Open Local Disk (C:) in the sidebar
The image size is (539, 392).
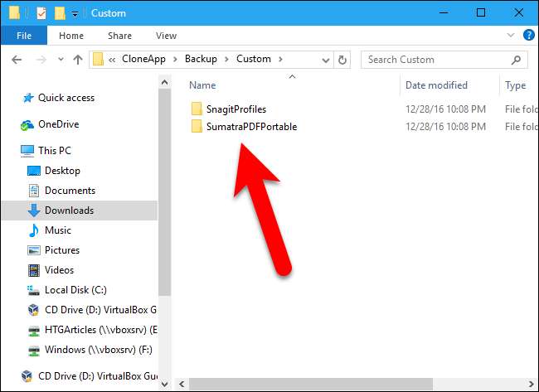(75, 290)
